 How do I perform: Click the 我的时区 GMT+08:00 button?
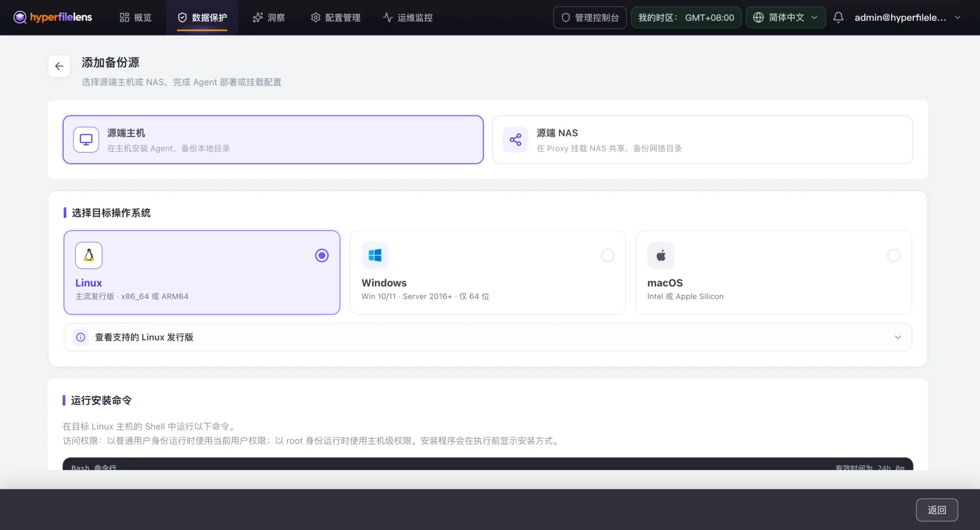coord(686,17)
